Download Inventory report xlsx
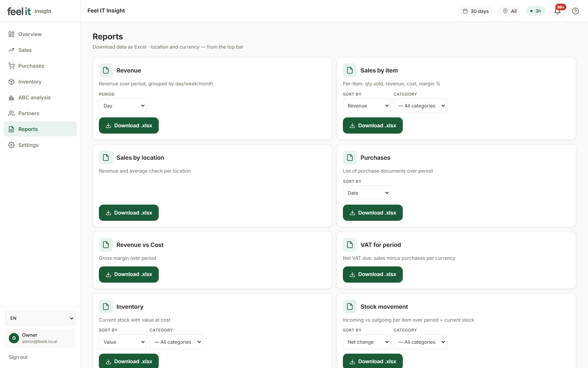The image size is (588, 368). 129,361
